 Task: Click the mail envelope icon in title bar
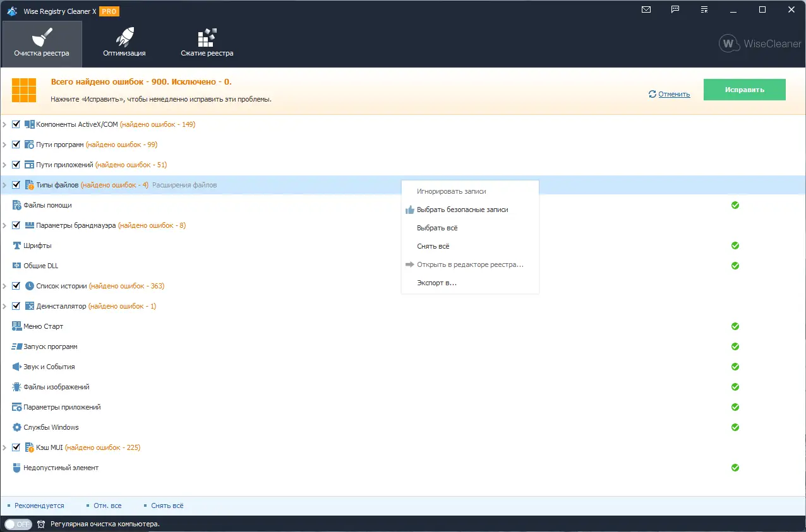coord(646,9)
